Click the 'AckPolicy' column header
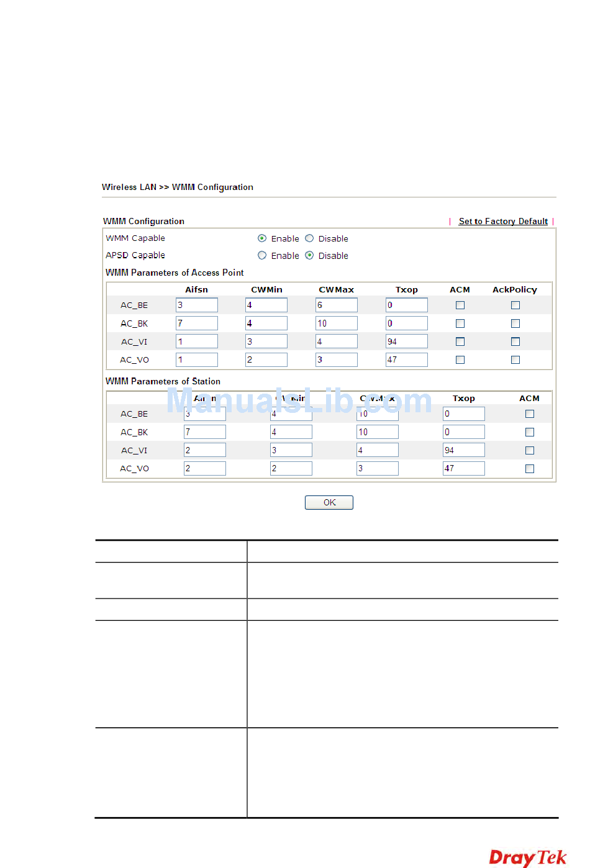Screen dimensions: 590x868 coord(515,290)
